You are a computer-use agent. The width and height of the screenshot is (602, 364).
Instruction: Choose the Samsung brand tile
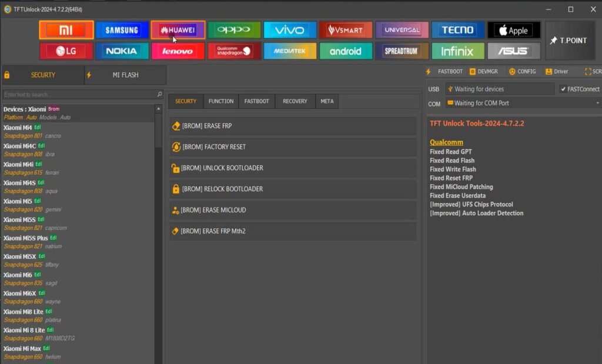coord(122,30)
